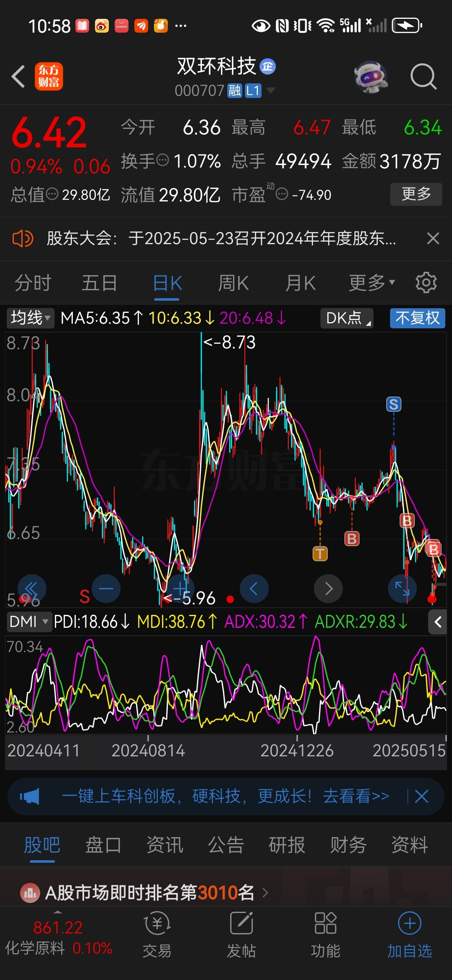
Task: Open the robot assistant avatar
Action: 371,77
